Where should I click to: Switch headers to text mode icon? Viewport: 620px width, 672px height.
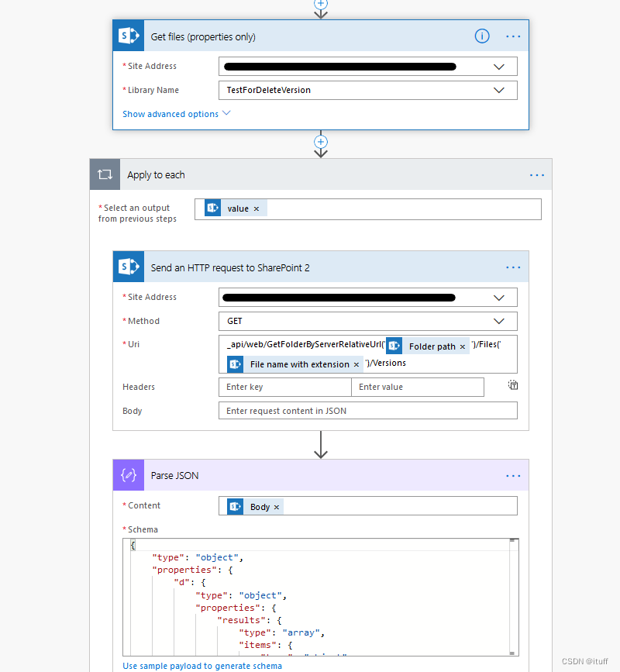point(513,385)
